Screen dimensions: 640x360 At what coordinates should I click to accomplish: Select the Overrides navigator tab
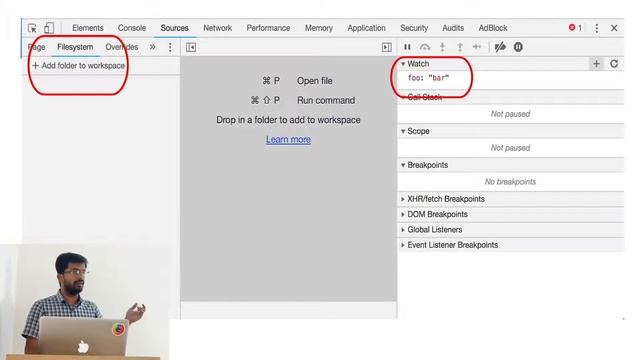click(x=122, y=47)
